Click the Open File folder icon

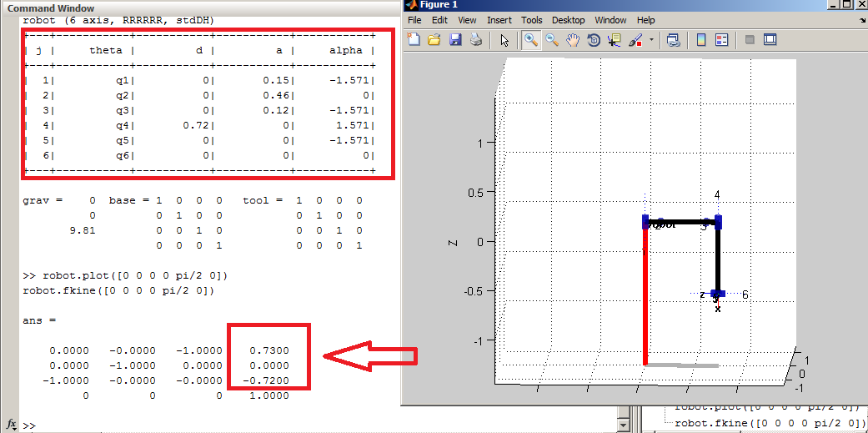tap(434, 39)
